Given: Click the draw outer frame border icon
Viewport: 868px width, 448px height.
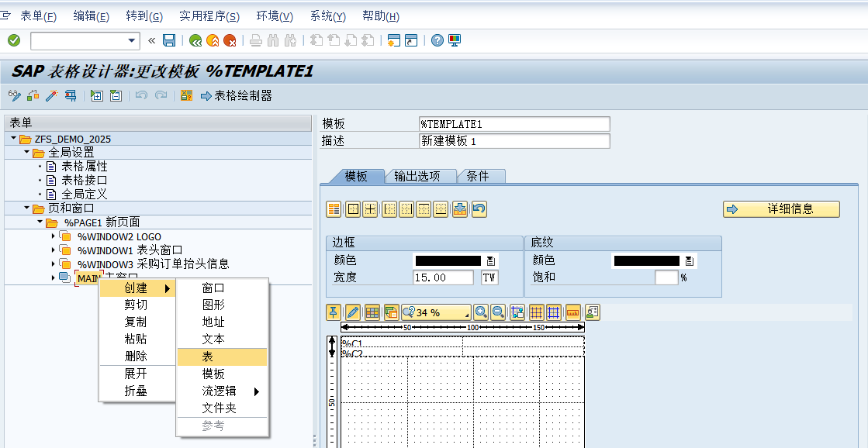Looking at the screenshot, I should [x=351, y=209].
